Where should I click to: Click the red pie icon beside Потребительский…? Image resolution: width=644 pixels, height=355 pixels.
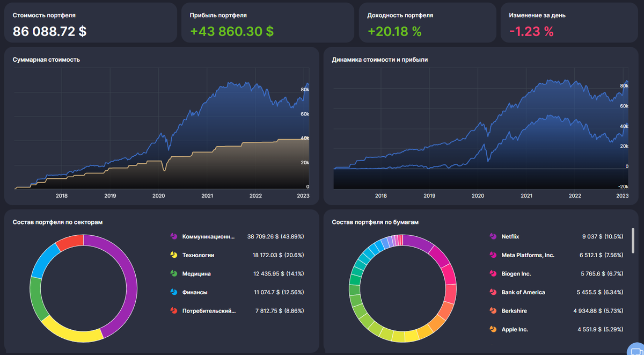[173, 310]
